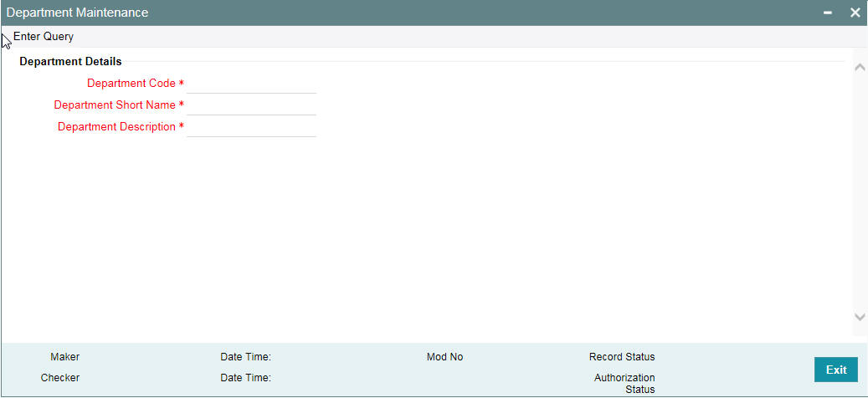Viewport: 868px width, 398px height.
Task: Click the Date Time label beside Maker
Action: pyautogui.click(x=245, y=357)
